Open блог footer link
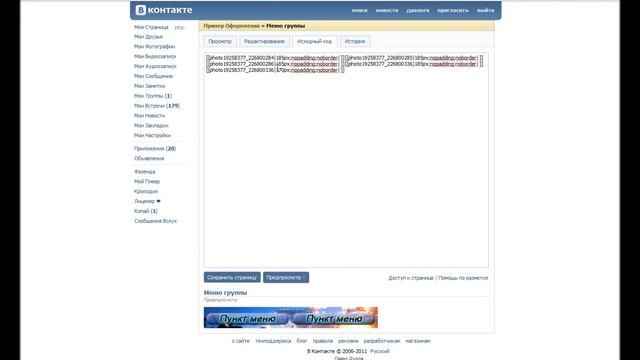Image resolution: width=640 pixels, height=360 pixels. tap(302, 341)
